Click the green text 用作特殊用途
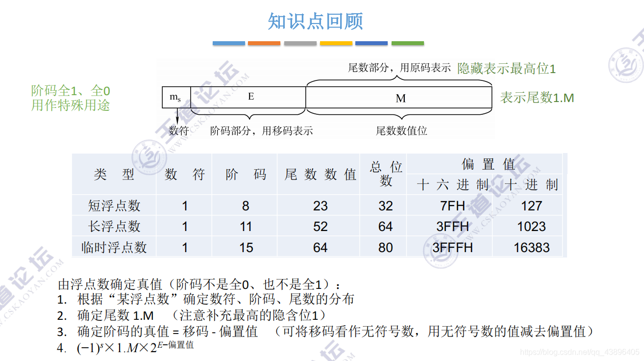 coord(71,105)
